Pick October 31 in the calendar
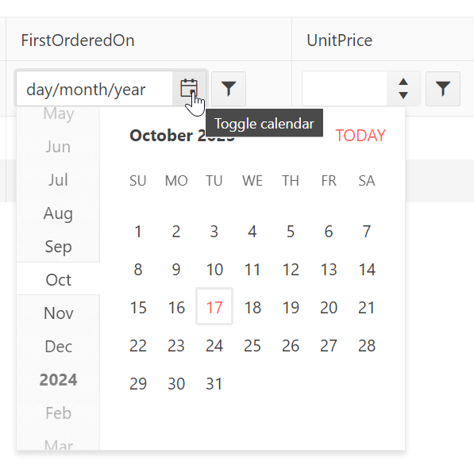Image resolution: width=474 pixels, height=476 pixels. (214, 383)
